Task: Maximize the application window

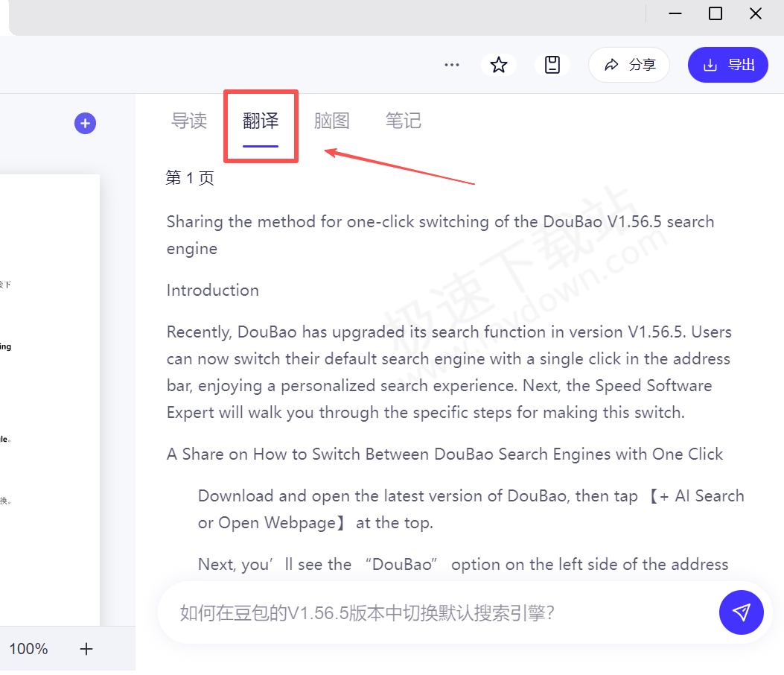Action: (x=715, y=13)
